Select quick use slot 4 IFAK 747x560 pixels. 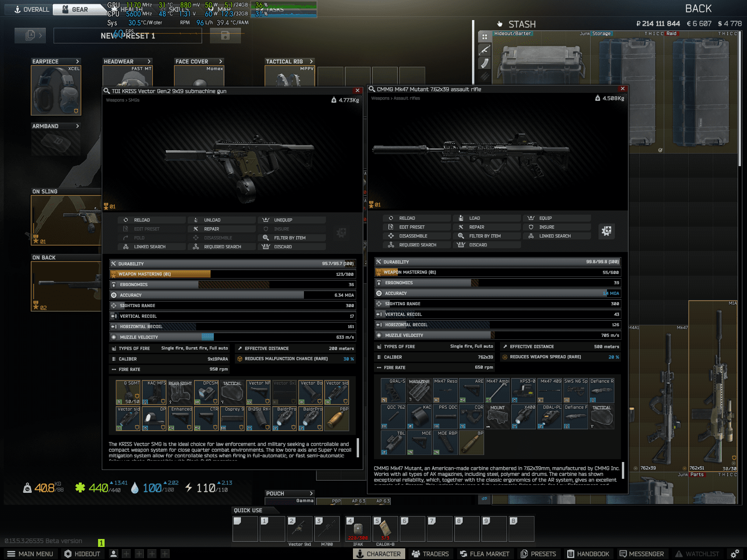358,528
